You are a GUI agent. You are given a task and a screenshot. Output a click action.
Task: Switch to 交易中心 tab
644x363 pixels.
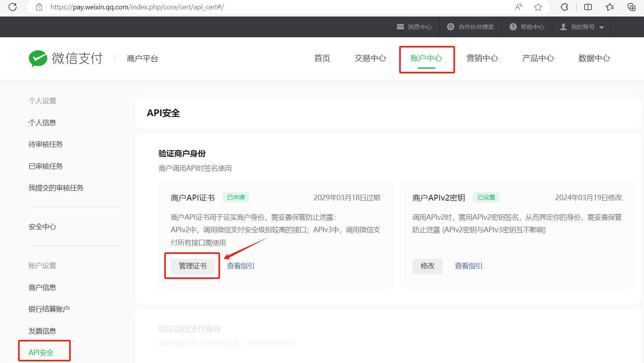[x=370, y=58]
